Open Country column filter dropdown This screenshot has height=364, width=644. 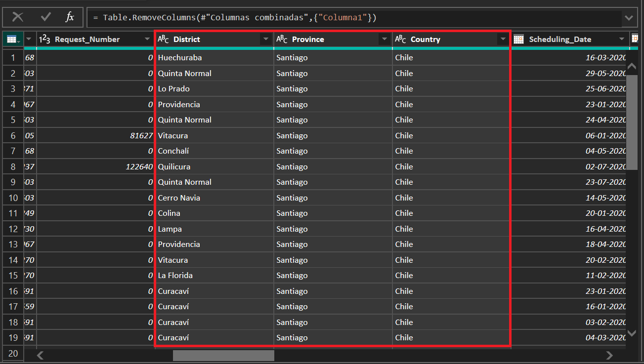503,39
